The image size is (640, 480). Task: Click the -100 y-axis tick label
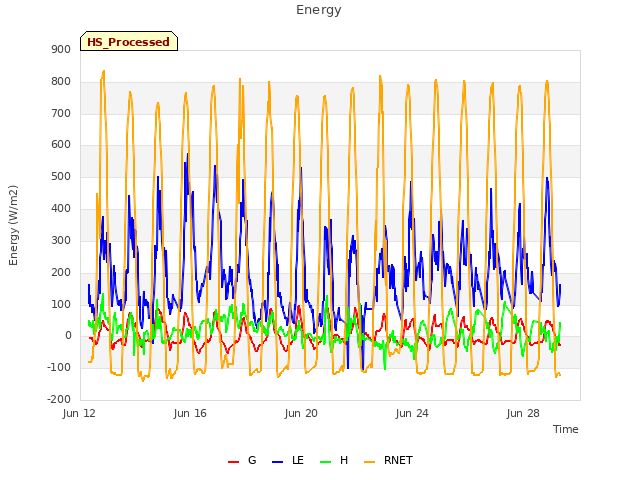coord(59,367)
